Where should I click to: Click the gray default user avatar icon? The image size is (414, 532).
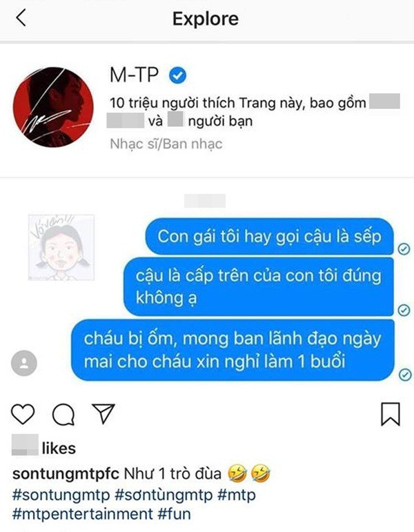pyautogui.click(x=24, y=363)
